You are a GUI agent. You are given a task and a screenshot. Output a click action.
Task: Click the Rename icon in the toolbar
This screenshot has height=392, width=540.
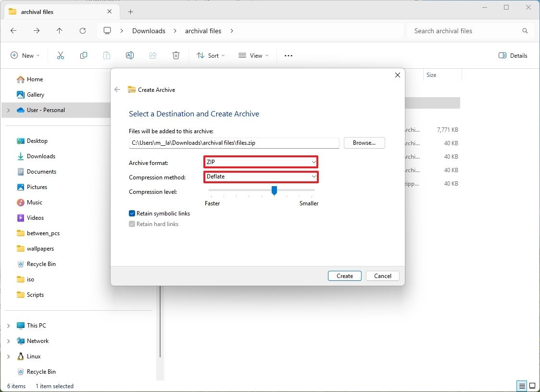[x=129, y=55]
